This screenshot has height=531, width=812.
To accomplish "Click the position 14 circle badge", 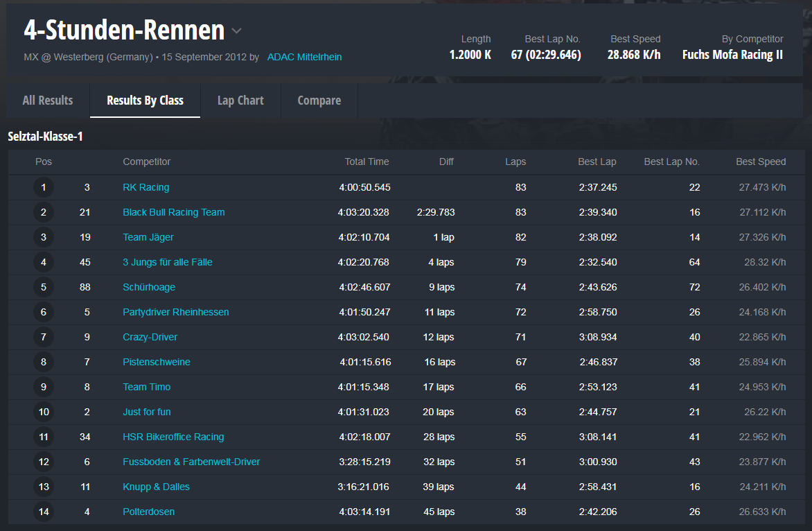I will [44, 512].
